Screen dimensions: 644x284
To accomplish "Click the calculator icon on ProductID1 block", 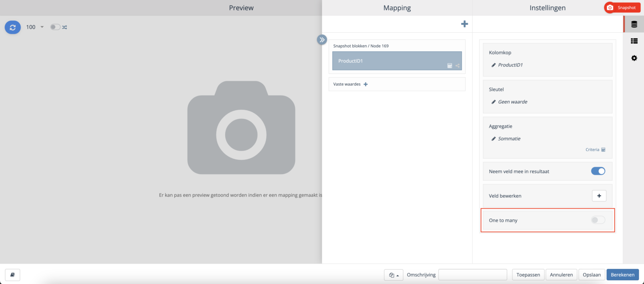I will (x=450, y=66).
